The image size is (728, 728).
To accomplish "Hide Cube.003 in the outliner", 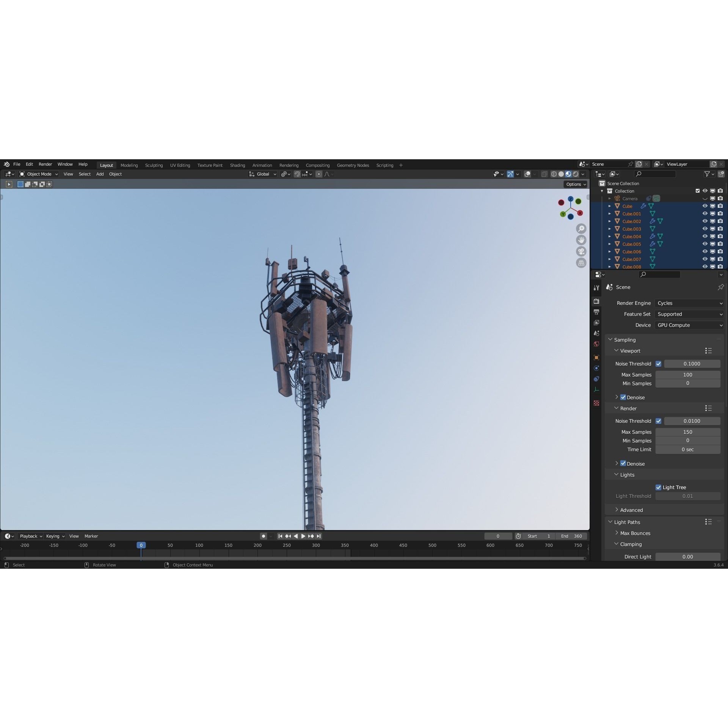I will click(x=705, y=229).
